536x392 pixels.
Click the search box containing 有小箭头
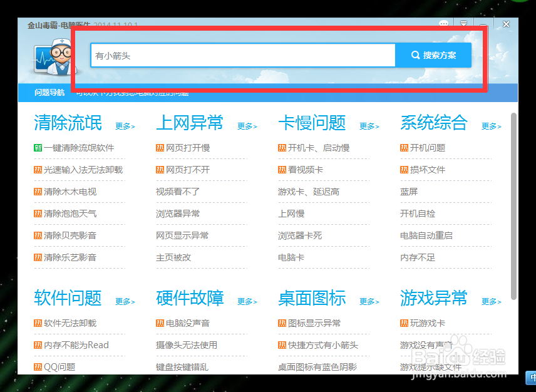(x=243, y=55)
